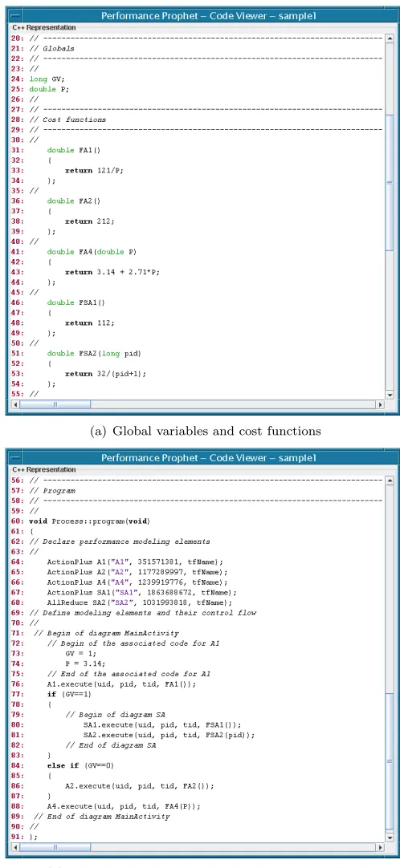Select the C++ Representation tab in the Process::program window
The width and height of the screenshot is (400, 868).
tap(43, 469)
